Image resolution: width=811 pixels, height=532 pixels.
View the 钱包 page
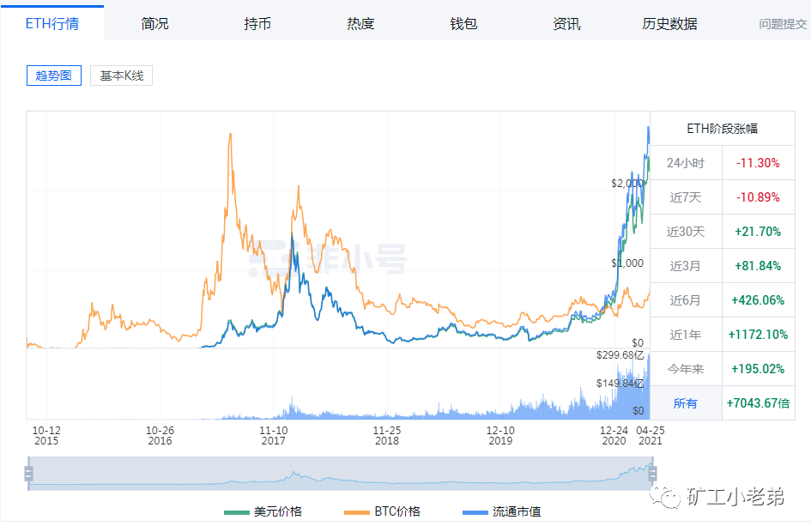coord(463,24)
